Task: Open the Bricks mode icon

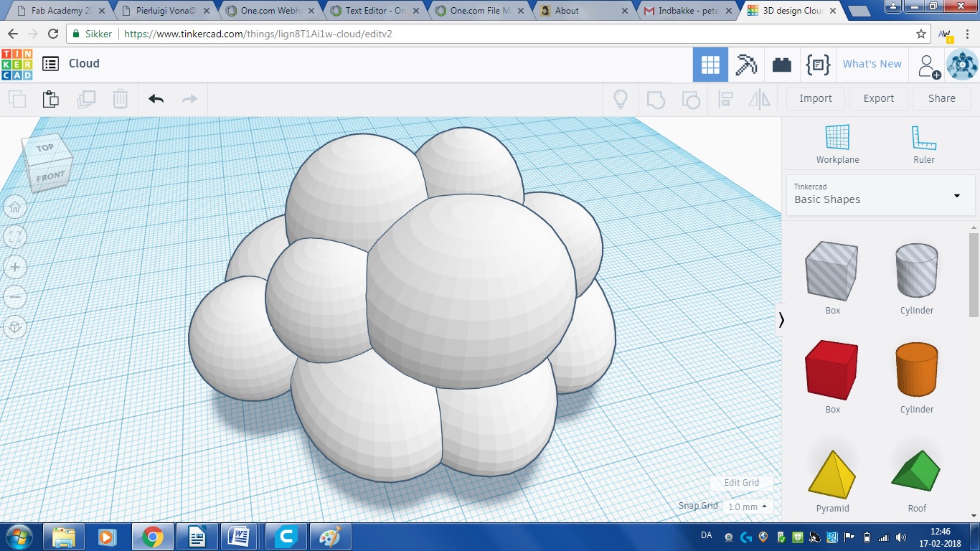Action: point(781,65)
